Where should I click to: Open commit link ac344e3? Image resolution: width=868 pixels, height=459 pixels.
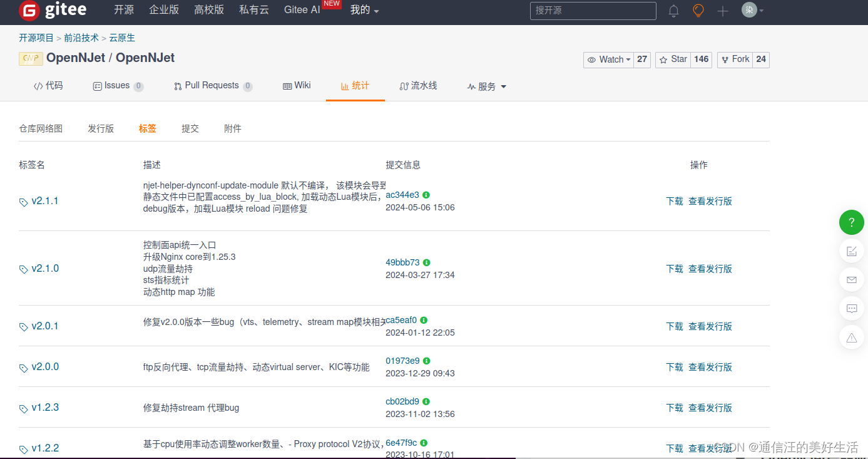click(x=402, y=195)
